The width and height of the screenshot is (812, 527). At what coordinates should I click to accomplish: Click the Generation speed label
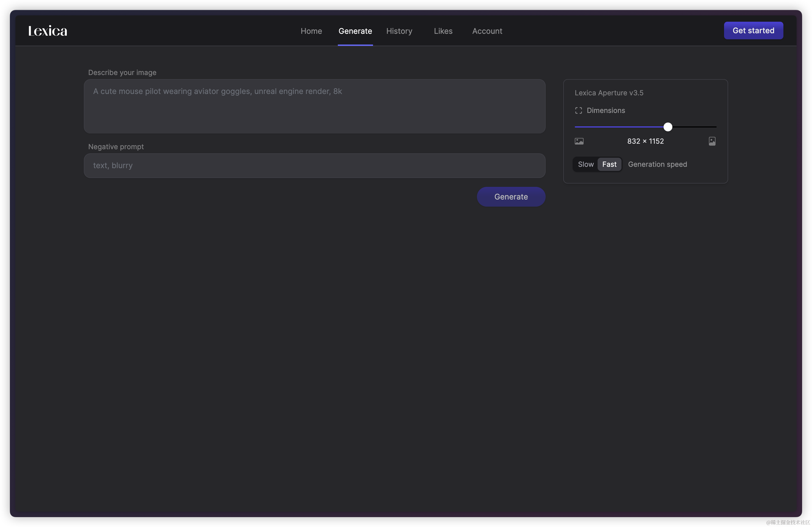coord(657,164)
